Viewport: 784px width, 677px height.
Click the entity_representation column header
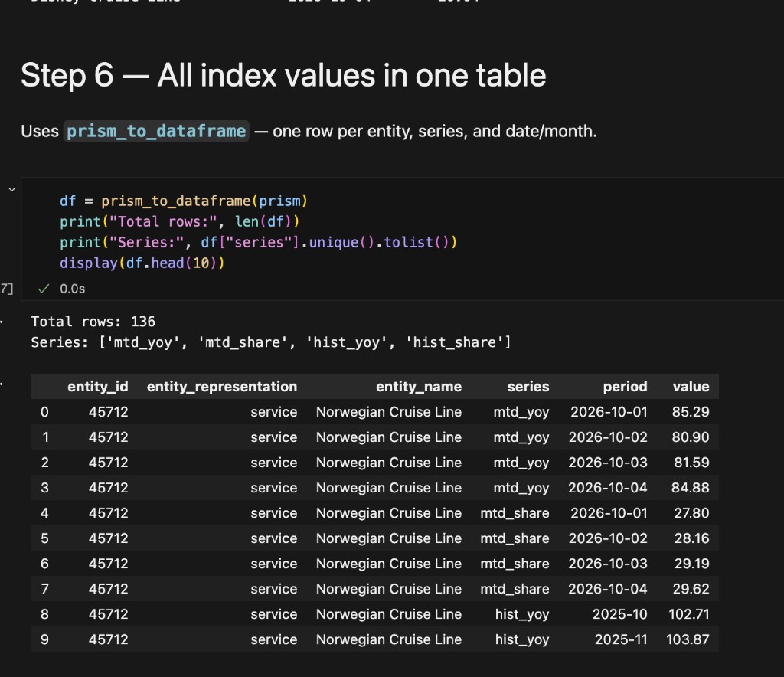[222, 387]
